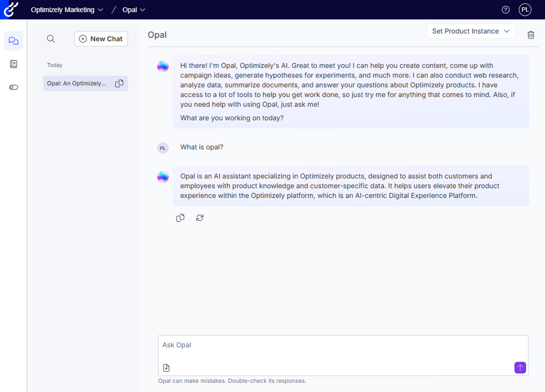Copy the 'Opal: An Optimizely...' chat icon
The height and width of the screenshot is (392, 545).
click(x=119, y=84)
